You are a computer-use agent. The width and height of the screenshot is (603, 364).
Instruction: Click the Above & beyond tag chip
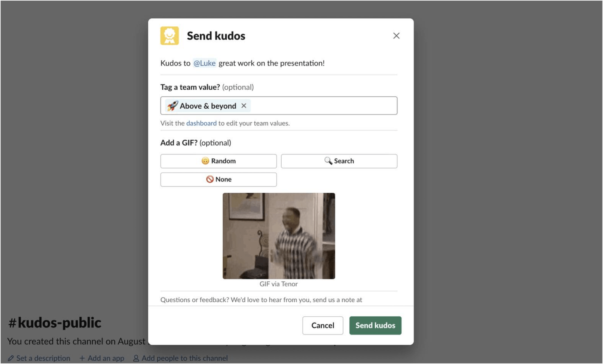coord(207,106)
